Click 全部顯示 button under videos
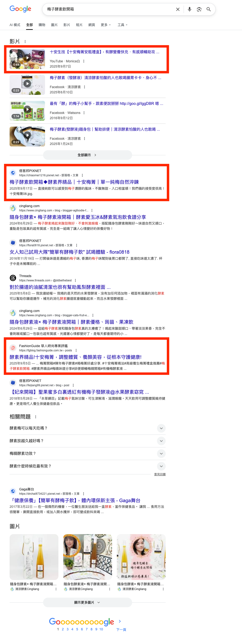The image size is (242, 644). [x=87, y=155]
